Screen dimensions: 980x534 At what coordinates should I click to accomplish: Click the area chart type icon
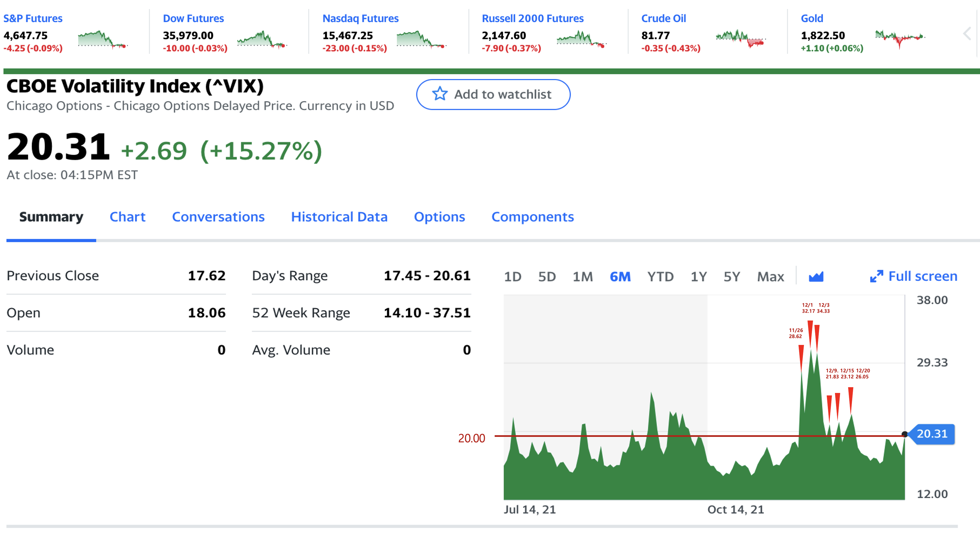816,276
